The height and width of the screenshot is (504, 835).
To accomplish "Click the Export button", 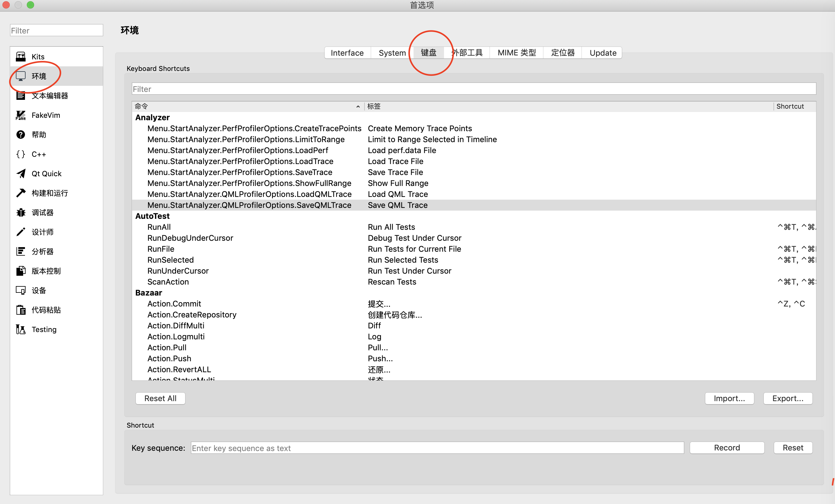I will (787, 398).
